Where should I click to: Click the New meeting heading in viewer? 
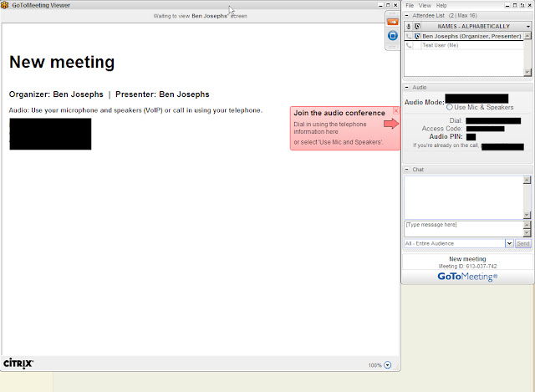point(62,63)
